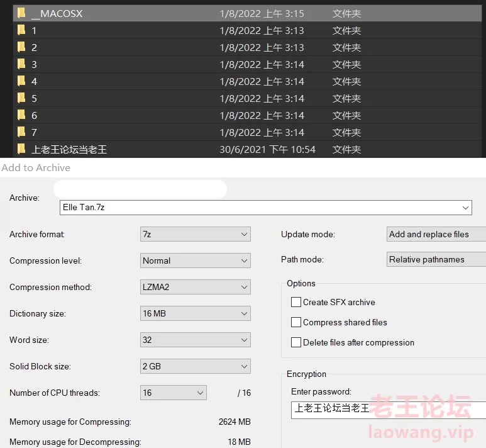Click the folder 4 icon

(21, 81)
